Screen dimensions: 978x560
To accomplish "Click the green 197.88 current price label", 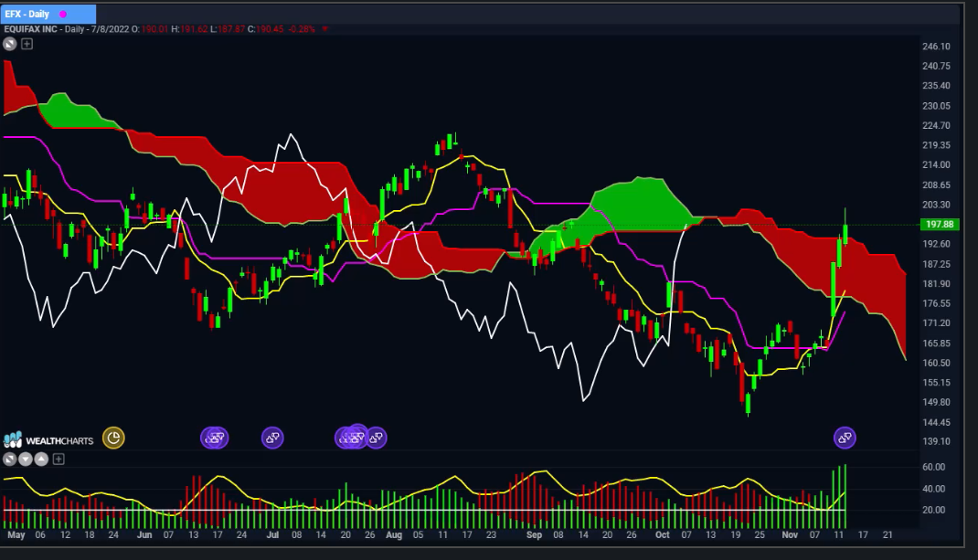I will point(940,225).
